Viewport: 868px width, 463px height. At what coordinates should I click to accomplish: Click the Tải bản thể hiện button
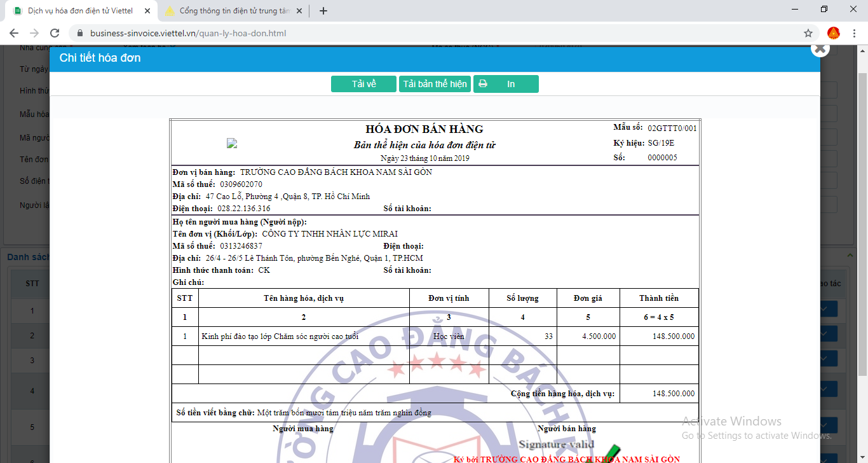435,84
